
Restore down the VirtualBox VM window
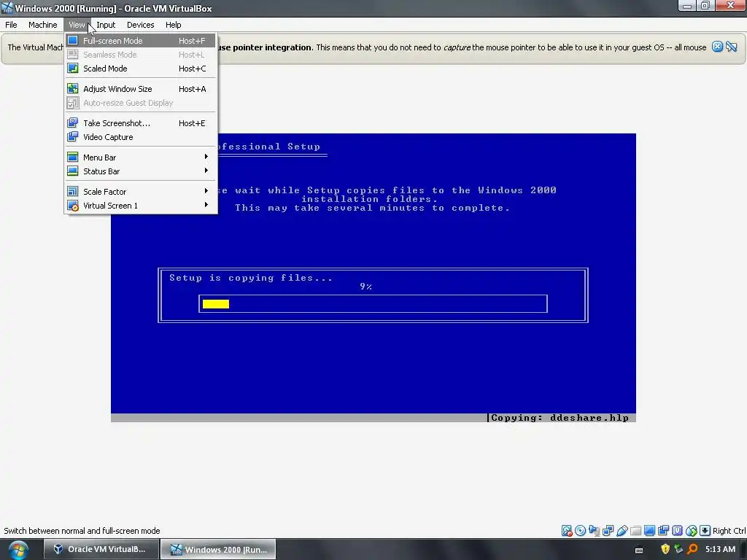pos(705,6)
